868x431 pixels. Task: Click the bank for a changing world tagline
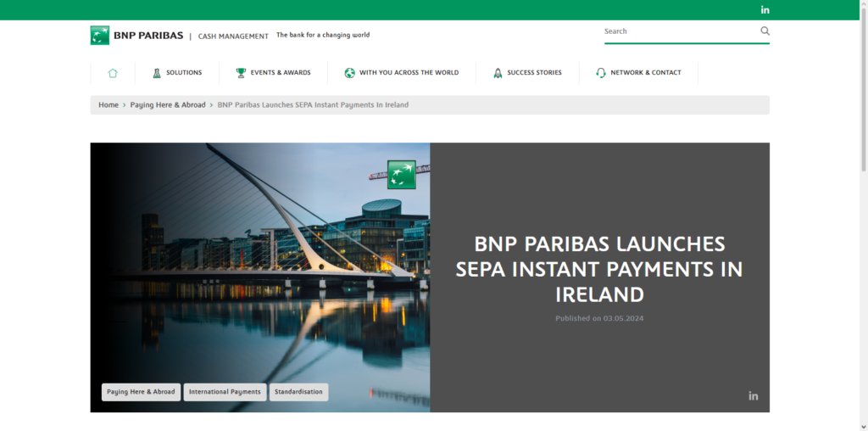pyautogui.click(x=323, y=35)
